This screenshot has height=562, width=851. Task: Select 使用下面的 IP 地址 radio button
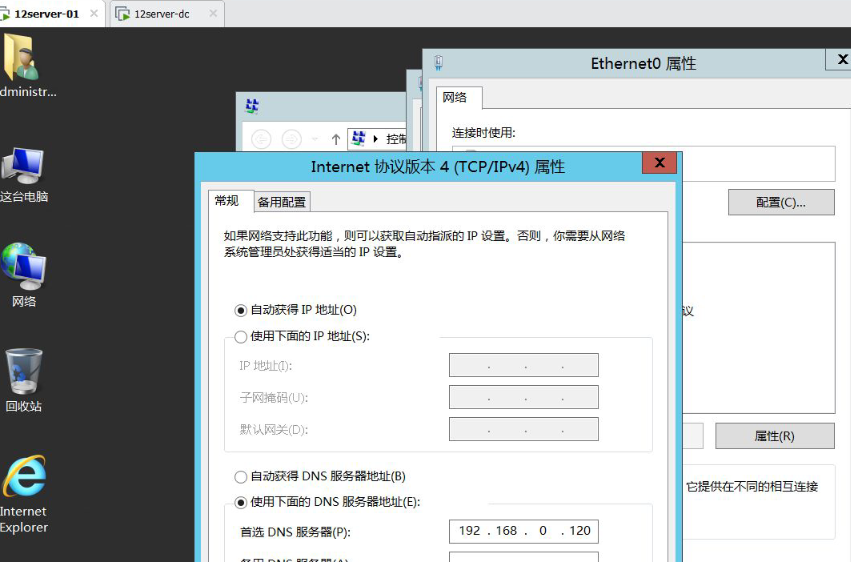tap(240, 337)
